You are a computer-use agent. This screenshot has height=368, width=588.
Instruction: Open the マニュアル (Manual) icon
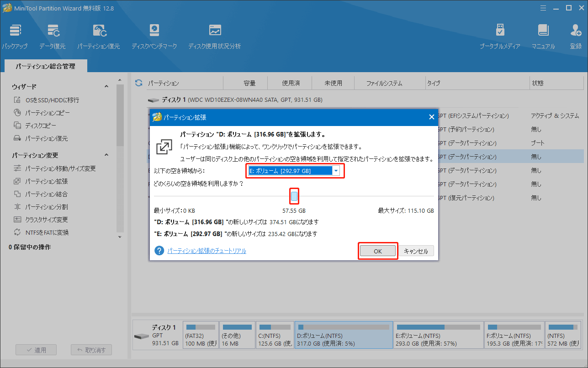pyautogui.click(x=543, y=37)
